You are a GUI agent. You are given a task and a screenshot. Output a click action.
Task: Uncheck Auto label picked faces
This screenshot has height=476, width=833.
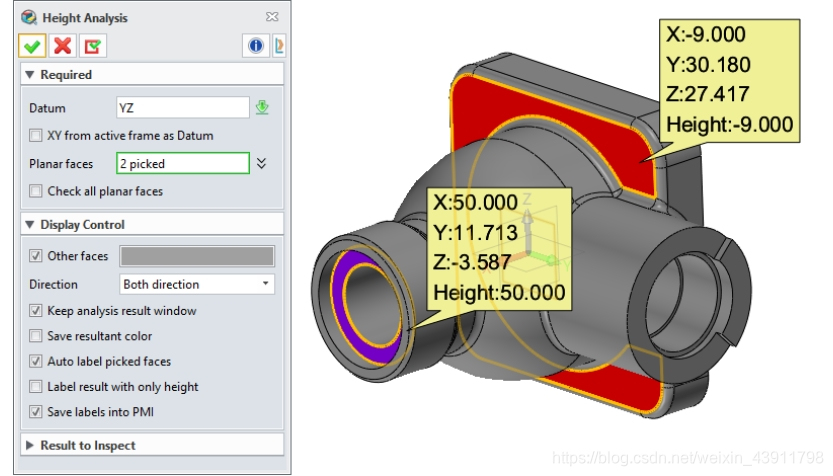coord(36,362)
